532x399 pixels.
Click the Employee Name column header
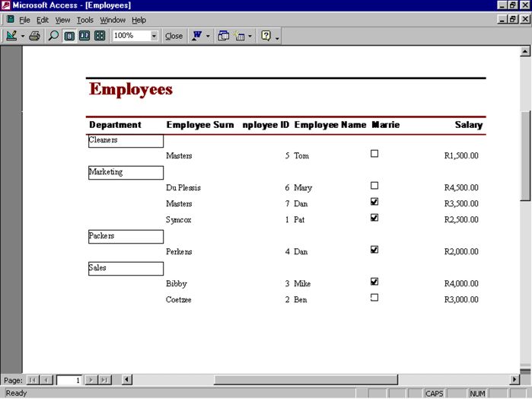330,125
